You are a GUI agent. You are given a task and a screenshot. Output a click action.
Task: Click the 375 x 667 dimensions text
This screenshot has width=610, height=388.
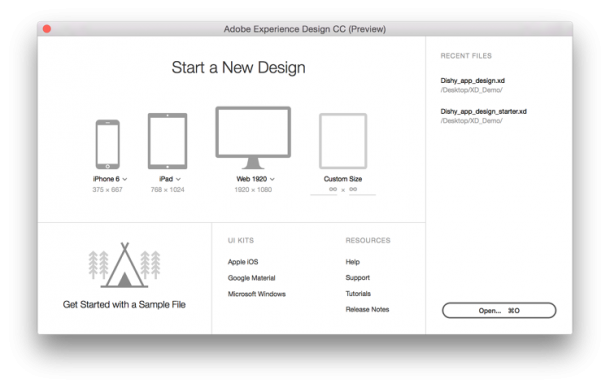107,190
